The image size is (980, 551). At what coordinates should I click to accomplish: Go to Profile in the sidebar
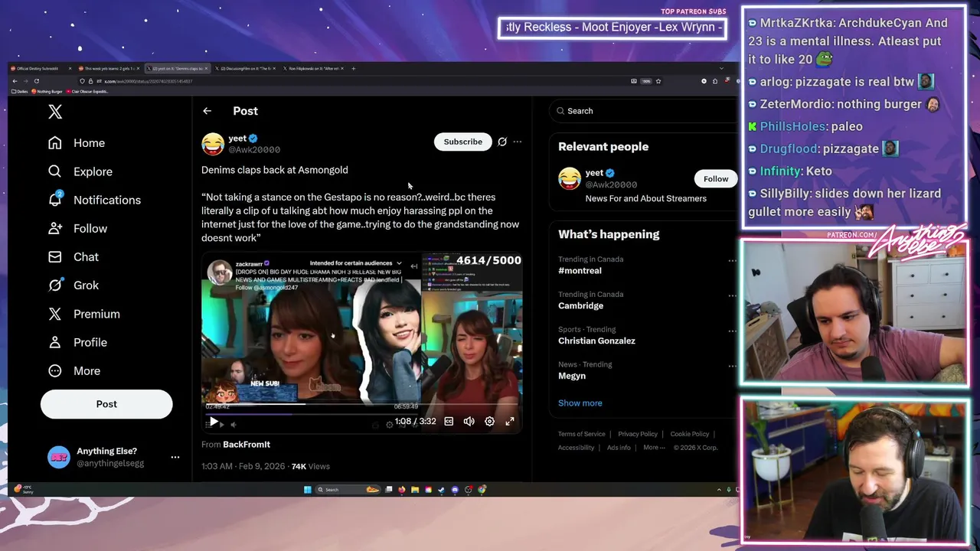coord(77,342)
